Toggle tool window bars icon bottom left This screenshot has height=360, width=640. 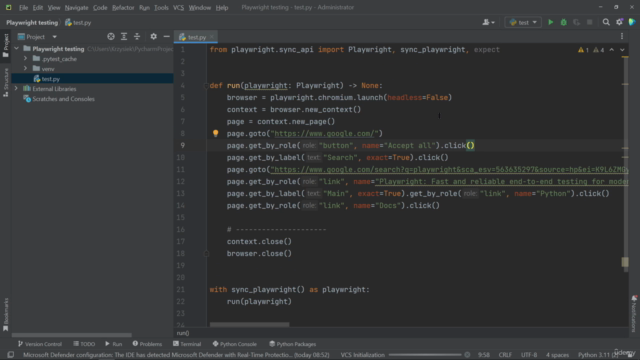(10, 355)
